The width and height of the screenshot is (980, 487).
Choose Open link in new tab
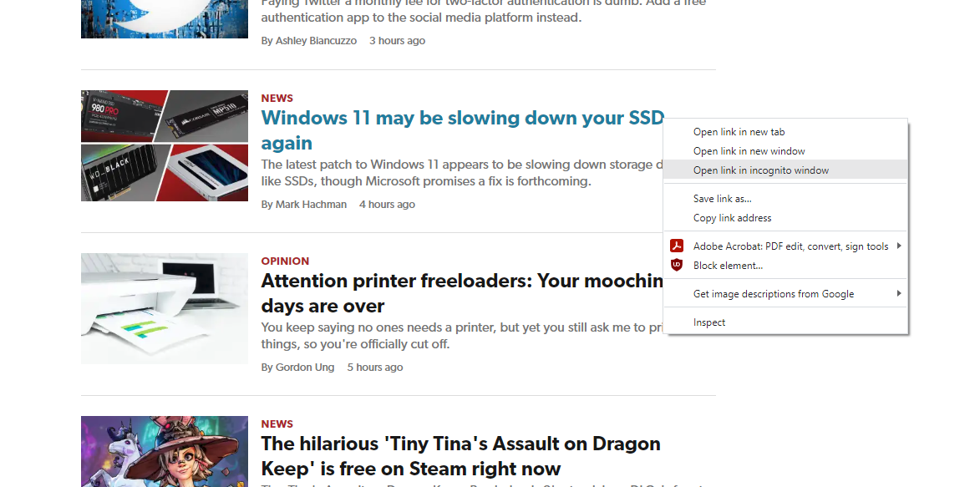pos(785,132)
